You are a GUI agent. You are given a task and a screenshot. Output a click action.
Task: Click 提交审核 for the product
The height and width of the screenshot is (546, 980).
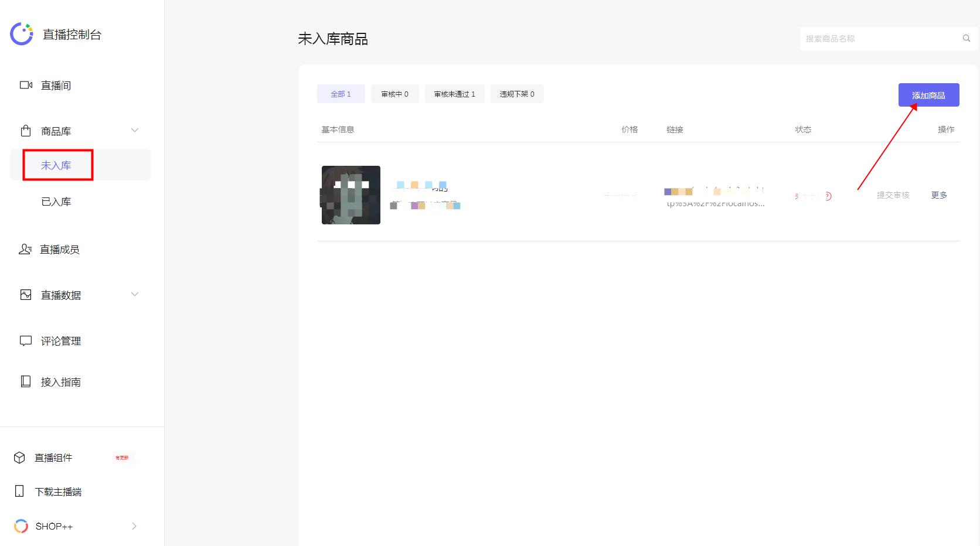coord(893,195)
